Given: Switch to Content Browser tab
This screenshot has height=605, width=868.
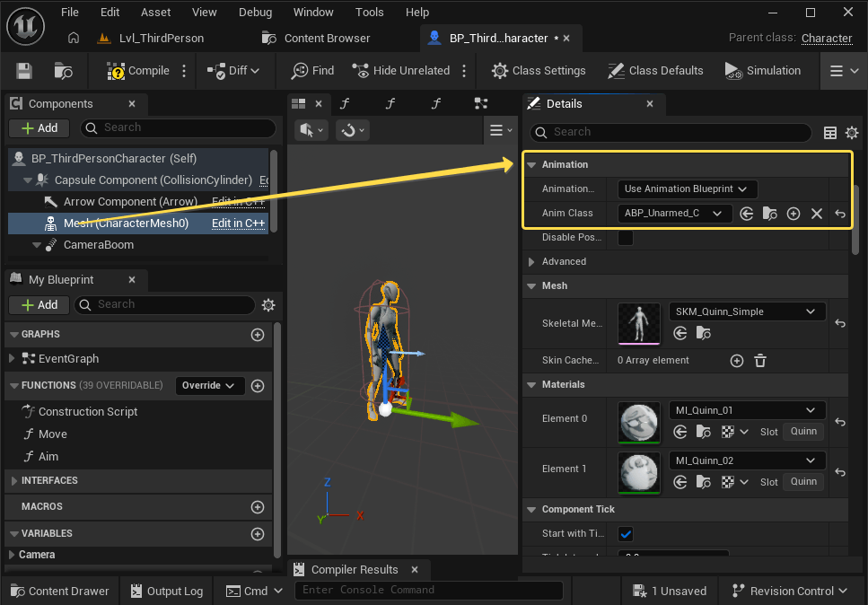Looking at the screenshot, I should coord(327,39).
